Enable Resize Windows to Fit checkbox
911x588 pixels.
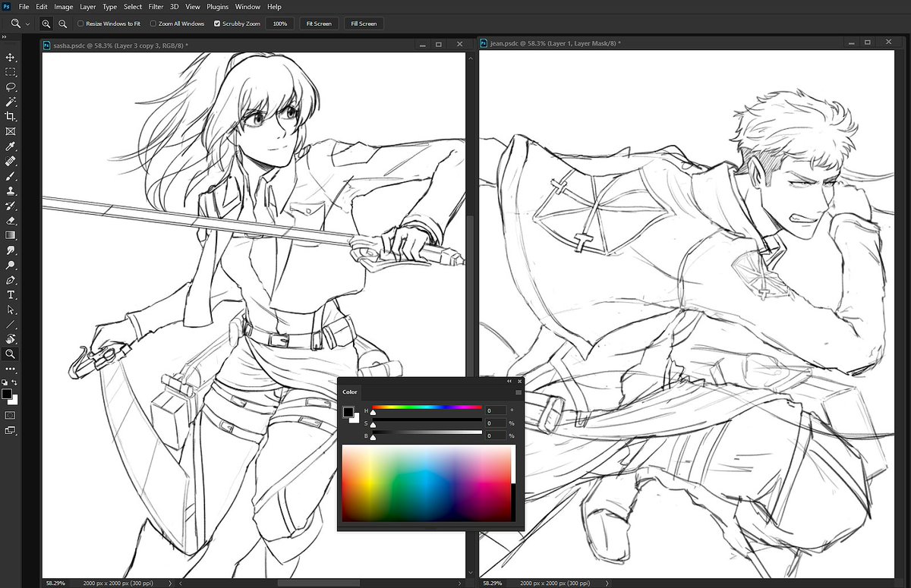(81, 24)
